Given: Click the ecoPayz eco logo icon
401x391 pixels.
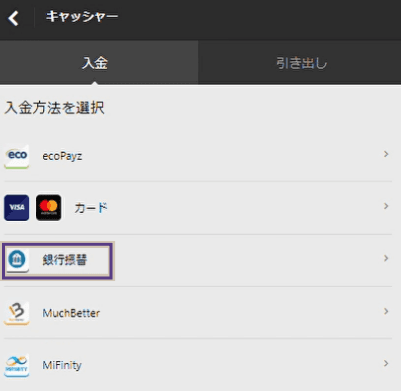Looking at the screenshot, I should click(x=17, y=156).
